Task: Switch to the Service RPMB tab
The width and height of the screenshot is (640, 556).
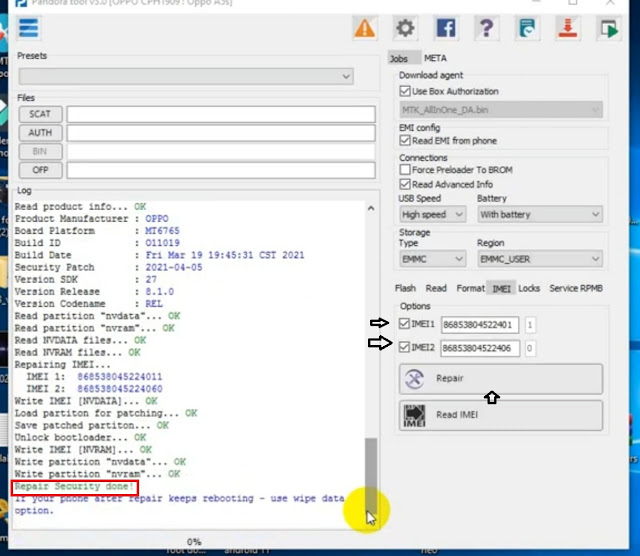Action: 576,288
